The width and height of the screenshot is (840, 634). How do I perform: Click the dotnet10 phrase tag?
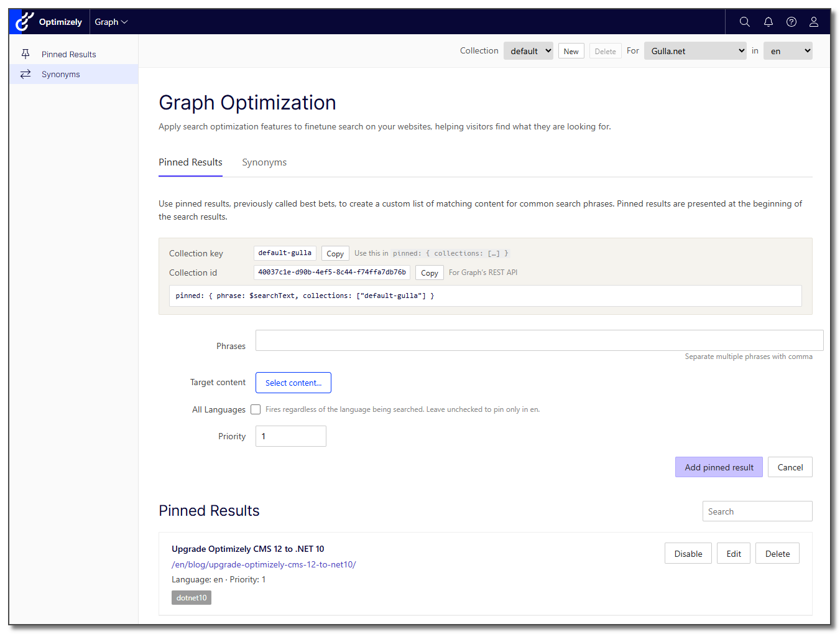click(x=192, y=598)
